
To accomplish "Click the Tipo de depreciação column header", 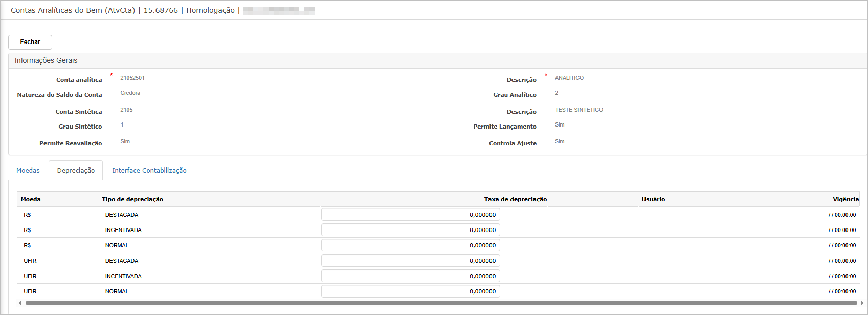I will point(132,199).
